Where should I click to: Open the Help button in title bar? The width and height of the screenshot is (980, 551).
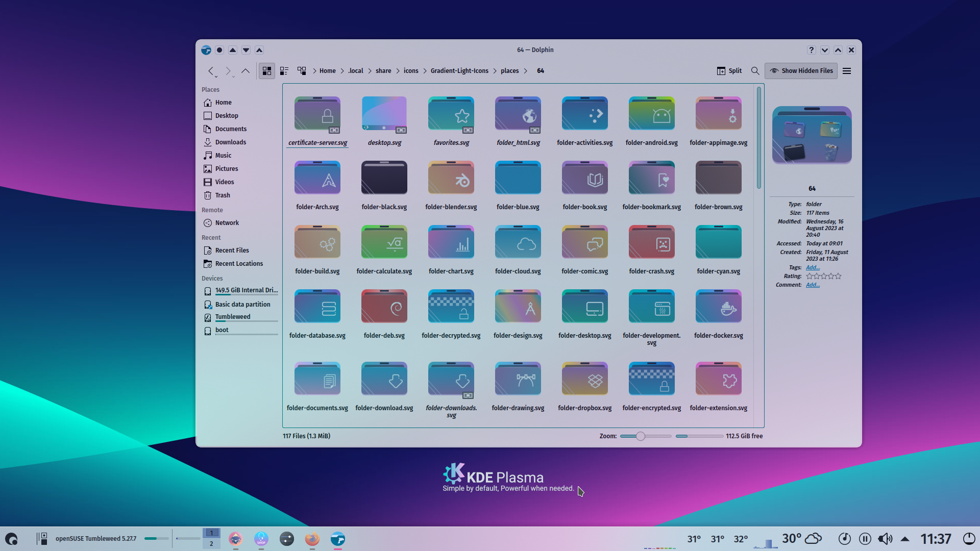(x=812, y=50)
